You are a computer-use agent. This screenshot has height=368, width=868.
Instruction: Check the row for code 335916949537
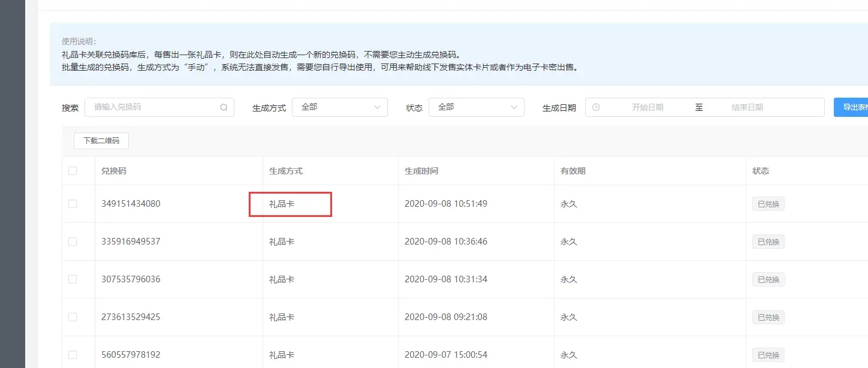73,242
